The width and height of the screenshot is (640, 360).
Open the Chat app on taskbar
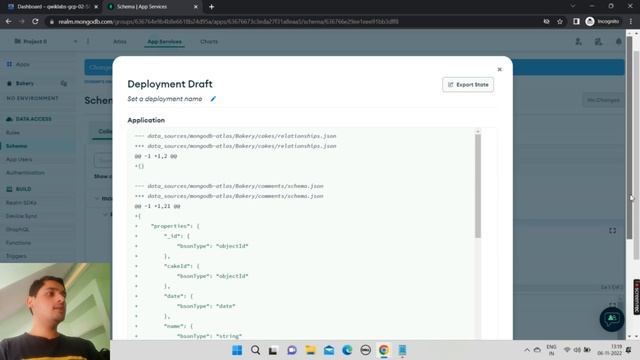292,350
